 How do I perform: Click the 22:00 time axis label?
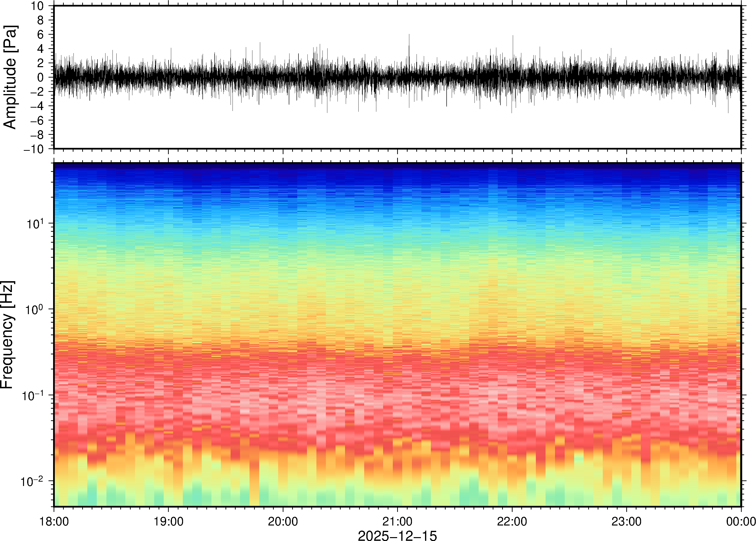coord(512,522)
